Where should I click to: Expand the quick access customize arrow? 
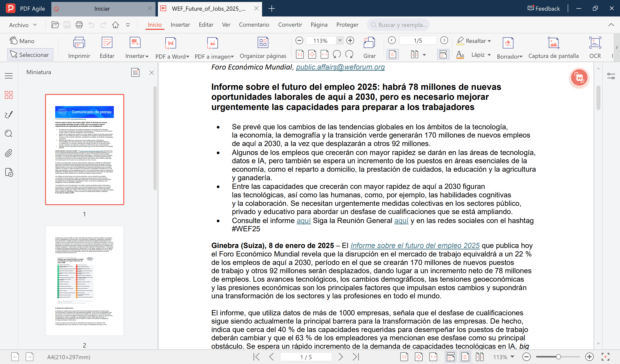click(x=128, y=25)
